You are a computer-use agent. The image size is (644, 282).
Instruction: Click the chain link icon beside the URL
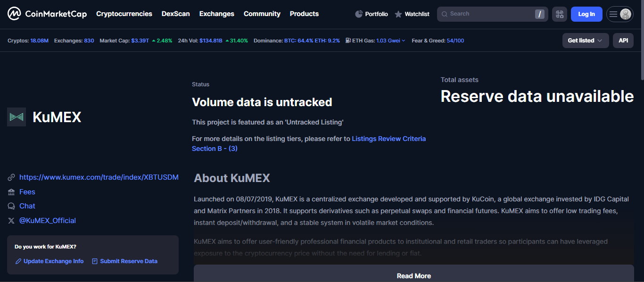click(11, 177)
